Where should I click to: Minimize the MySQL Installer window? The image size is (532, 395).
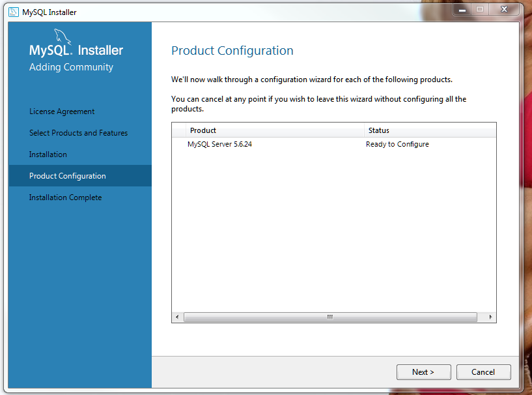462,10
